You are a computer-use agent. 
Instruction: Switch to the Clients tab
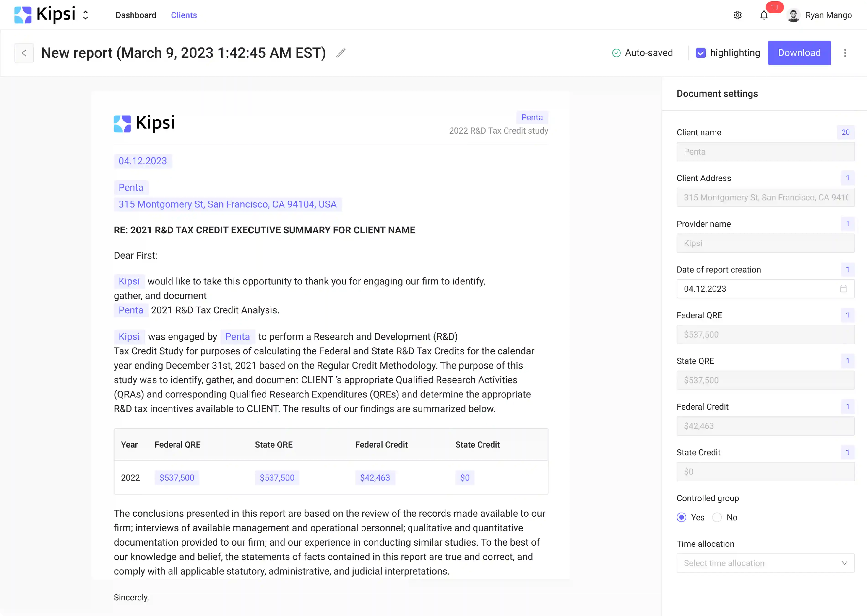184,15
